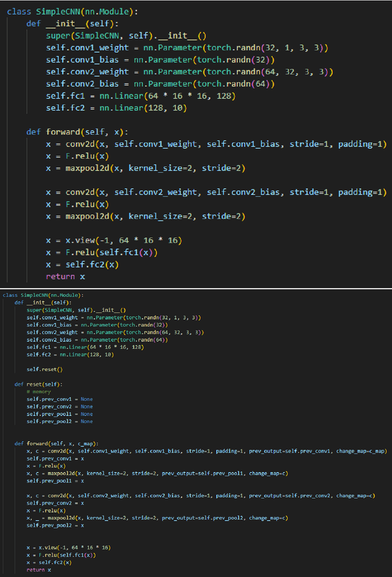Screen dimensions: 392x577
Task: Click the "self.reset()" call line
Action: point(44,369)
